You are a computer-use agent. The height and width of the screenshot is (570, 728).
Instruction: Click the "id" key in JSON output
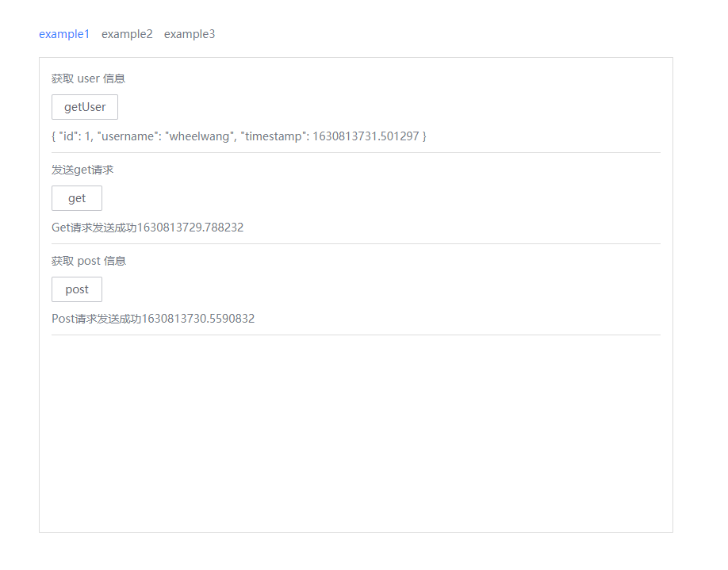point(67,136)
